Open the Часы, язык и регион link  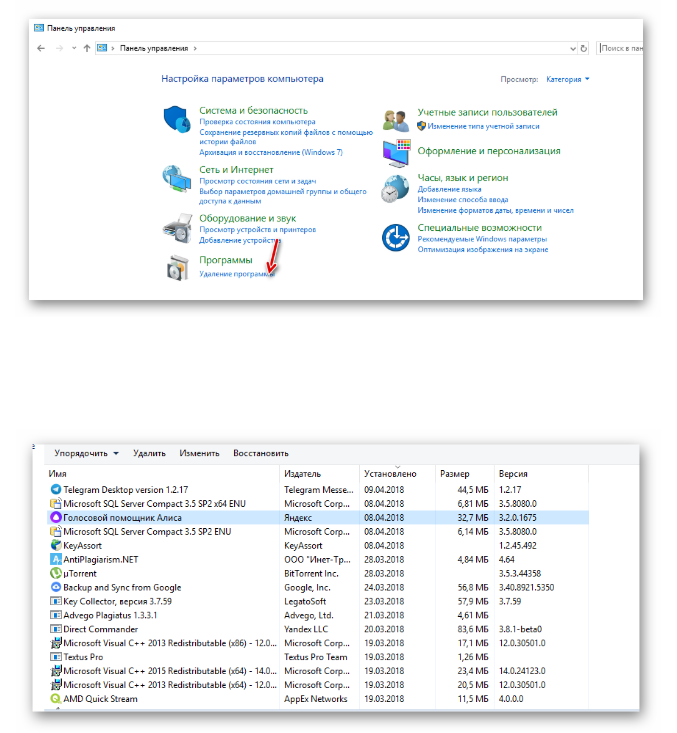click(462, 178)
